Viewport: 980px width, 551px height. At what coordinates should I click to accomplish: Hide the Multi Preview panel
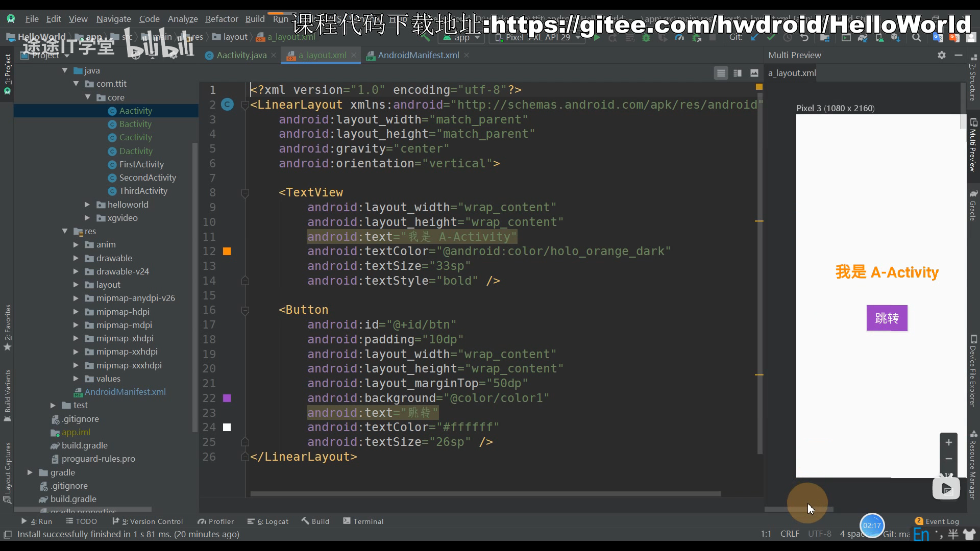959,55
